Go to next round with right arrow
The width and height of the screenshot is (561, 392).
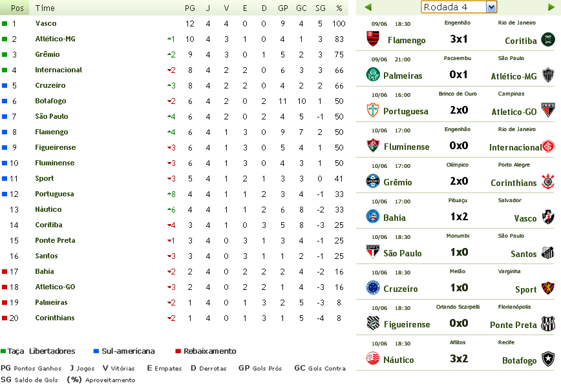[551, 7]
